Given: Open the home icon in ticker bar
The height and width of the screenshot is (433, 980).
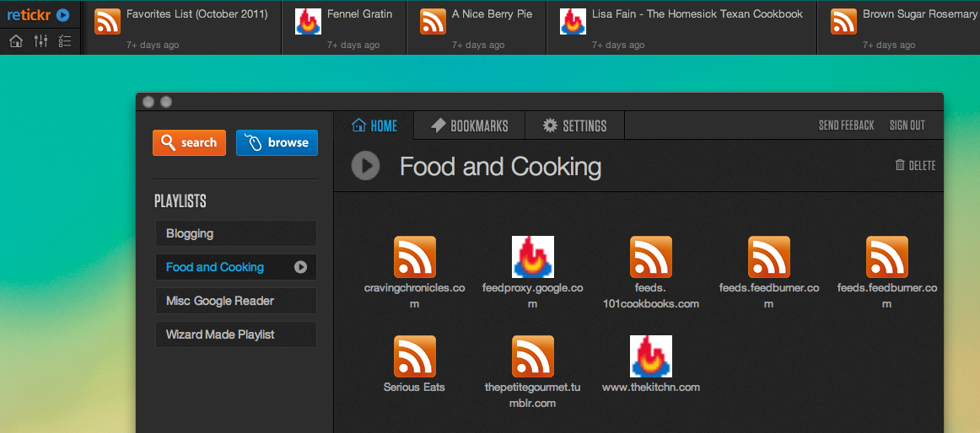Looking at the screenshot, I should click(x=16, y=41).
